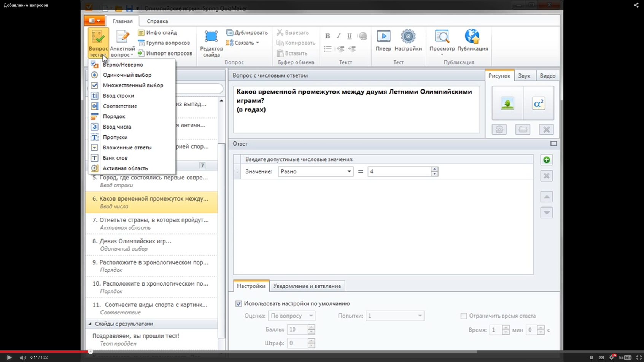Screen dimensions: 644x362
Task: Click the green add value button
Action: 547,160
